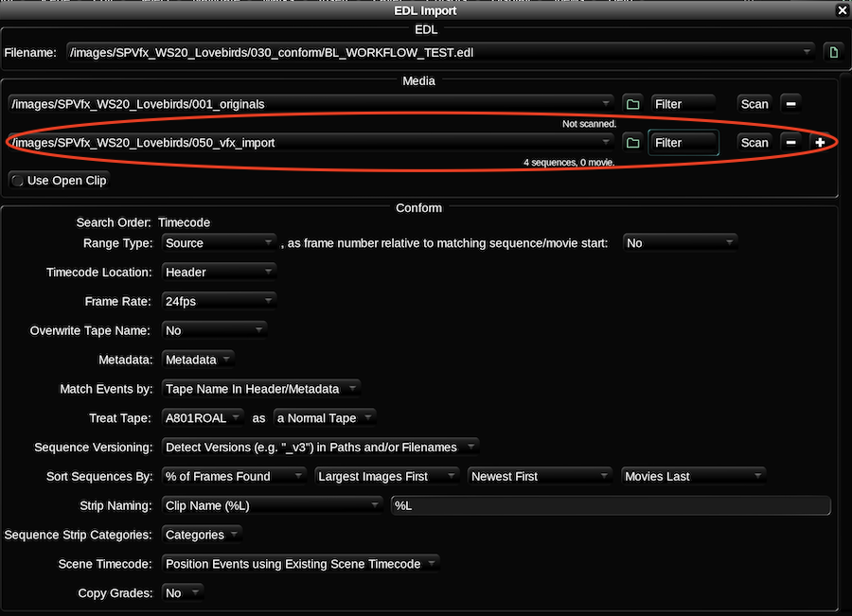Remove the 050_vfx_import media path row
852x616 pixels.
pos(791,143)
